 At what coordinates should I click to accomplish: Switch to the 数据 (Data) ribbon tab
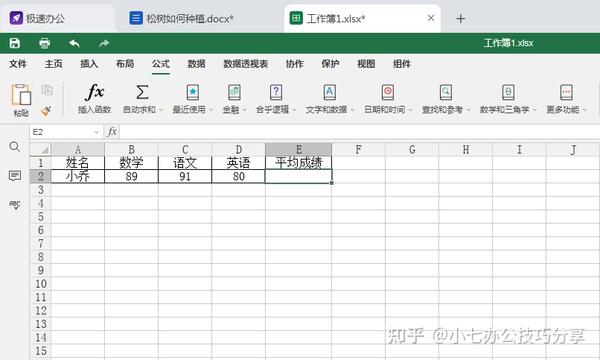196,64
